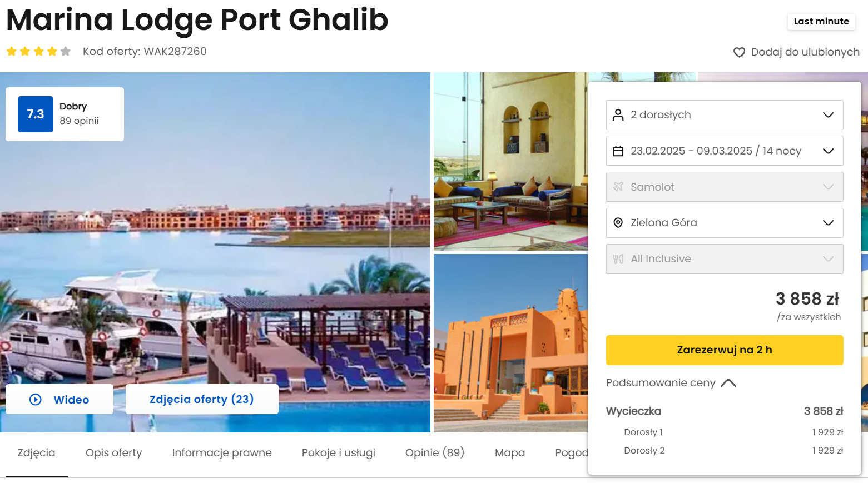Image resolution: width=868 pixels, height=483 pixels.
Task: Click the five-star hotel rating
Action: pyautogui.click(x=38, y=52)
